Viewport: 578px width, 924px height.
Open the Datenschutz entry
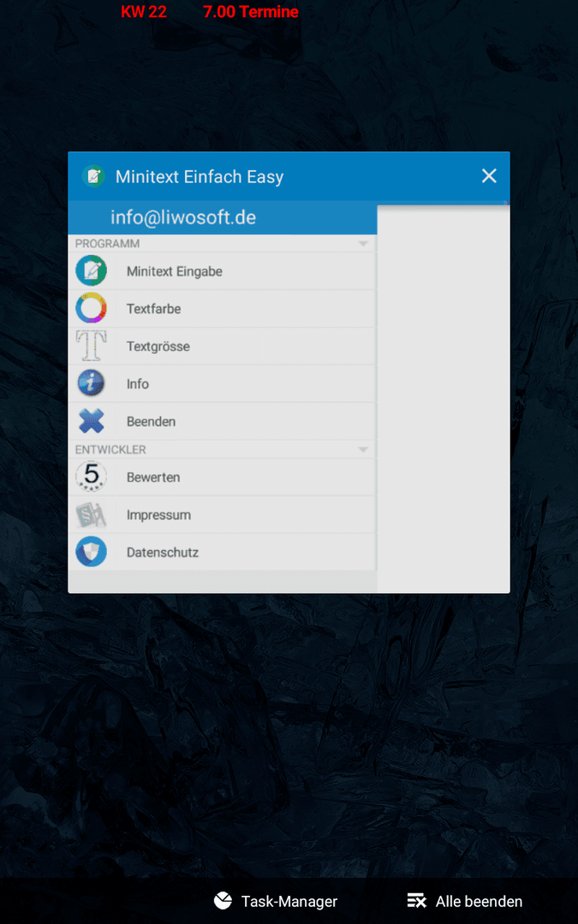click(223, 552)
